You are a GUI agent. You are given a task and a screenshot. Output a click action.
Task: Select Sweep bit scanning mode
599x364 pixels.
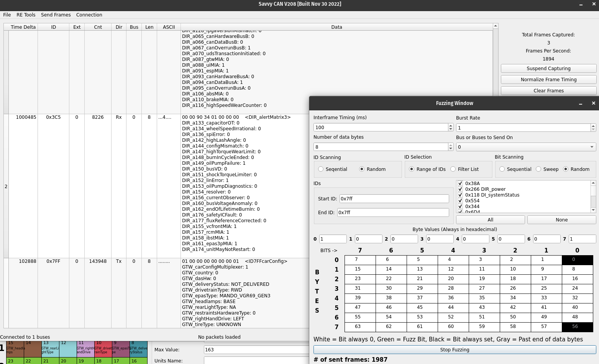coord(539,169)
